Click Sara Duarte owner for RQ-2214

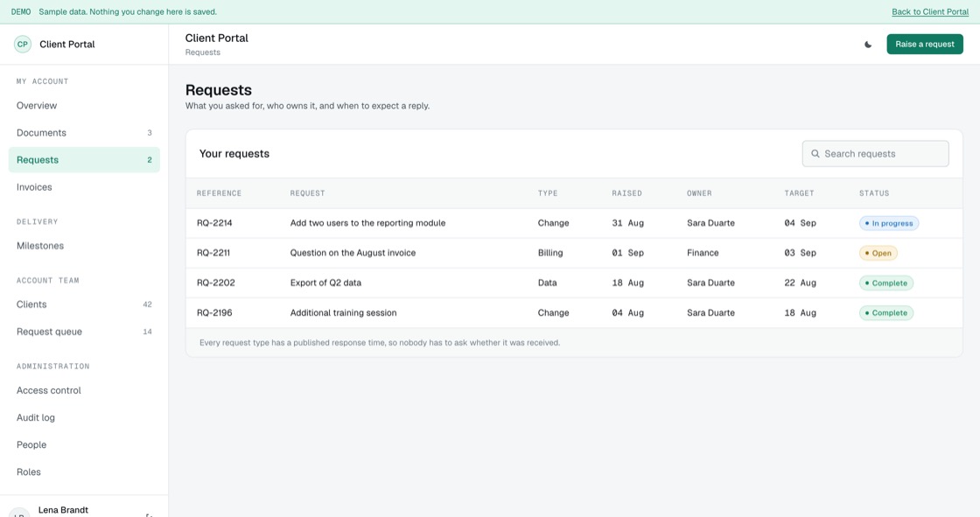710,223
